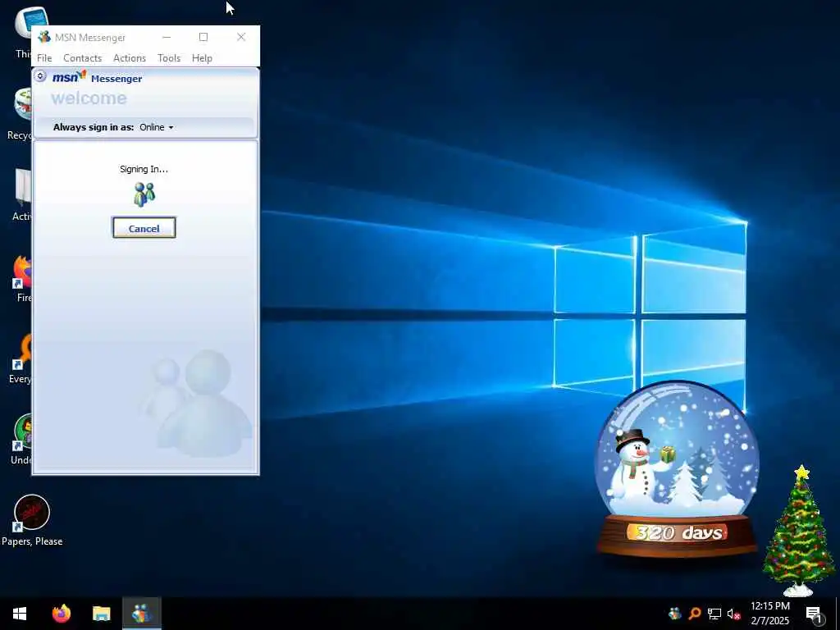Click the Christmas tree desktop decoration
The width and height of the screenshot is (840, 630).
pos(799,531)
